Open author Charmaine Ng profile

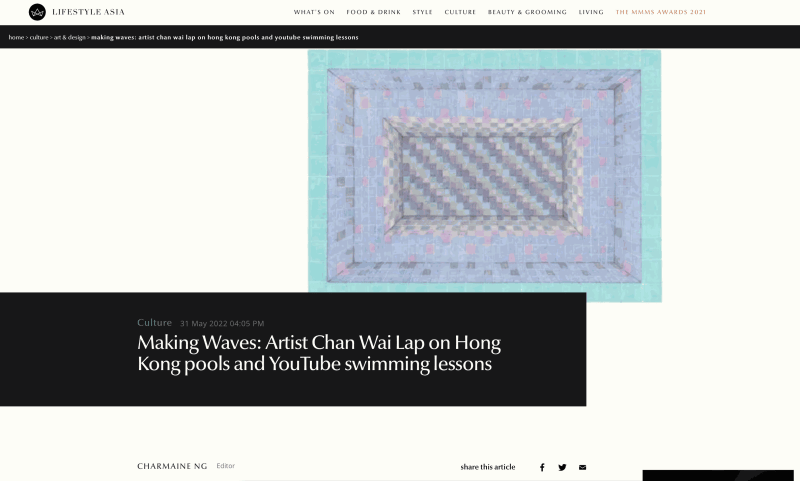point(172,466)
